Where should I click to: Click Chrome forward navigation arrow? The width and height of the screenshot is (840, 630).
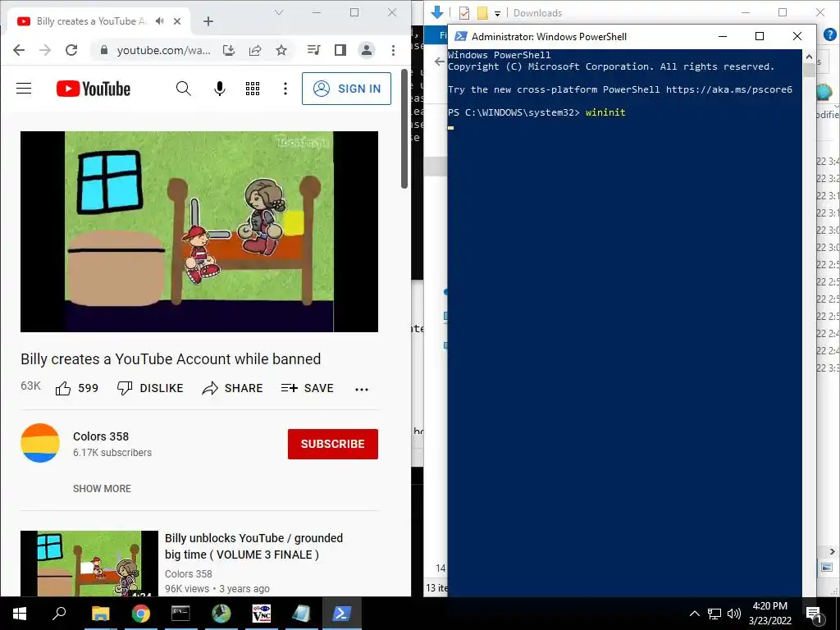pos(45,50)
